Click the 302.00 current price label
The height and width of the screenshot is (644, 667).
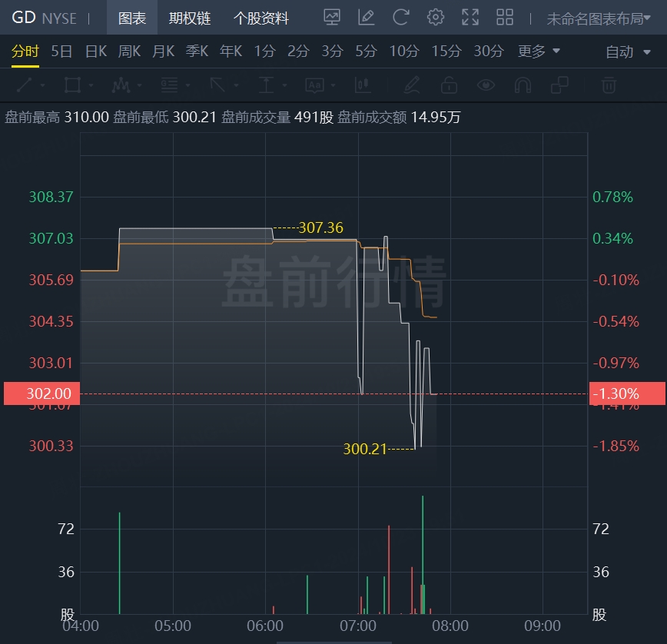point(40,393)
